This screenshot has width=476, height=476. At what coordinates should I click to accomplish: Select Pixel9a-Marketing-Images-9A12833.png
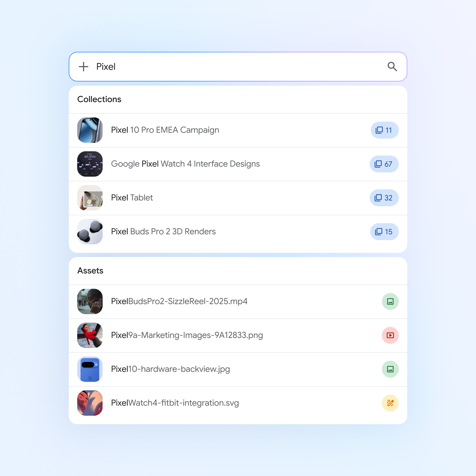tap(238, 336)
